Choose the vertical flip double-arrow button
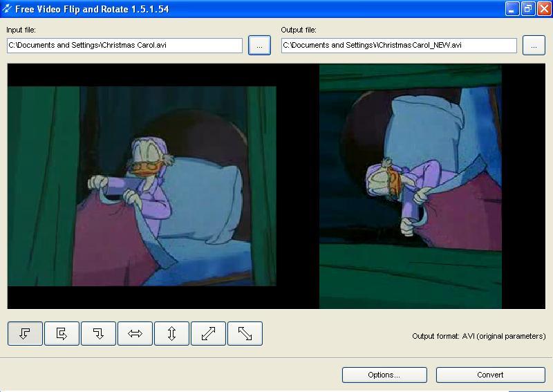 171,333
